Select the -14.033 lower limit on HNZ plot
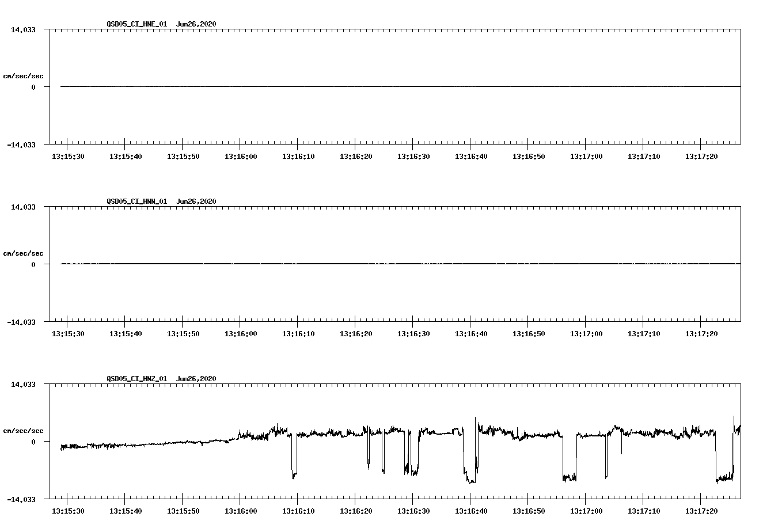Image resolution: width=782 pixels, height=532 pixels. pos(21,500)
